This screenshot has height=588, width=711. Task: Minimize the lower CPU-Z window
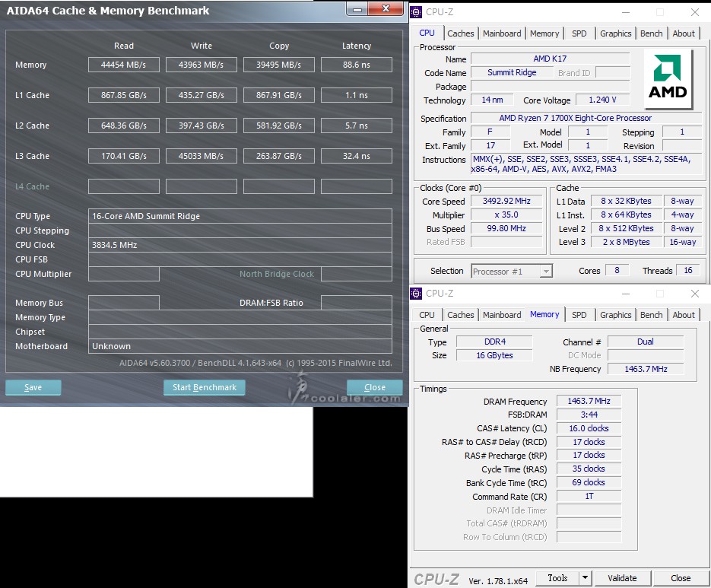pos(626,294)
